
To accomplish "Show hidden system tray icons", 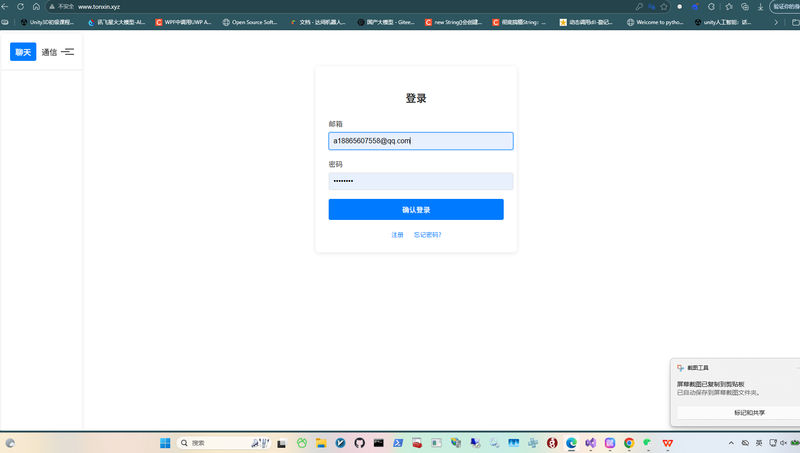I will pos(725,443).
